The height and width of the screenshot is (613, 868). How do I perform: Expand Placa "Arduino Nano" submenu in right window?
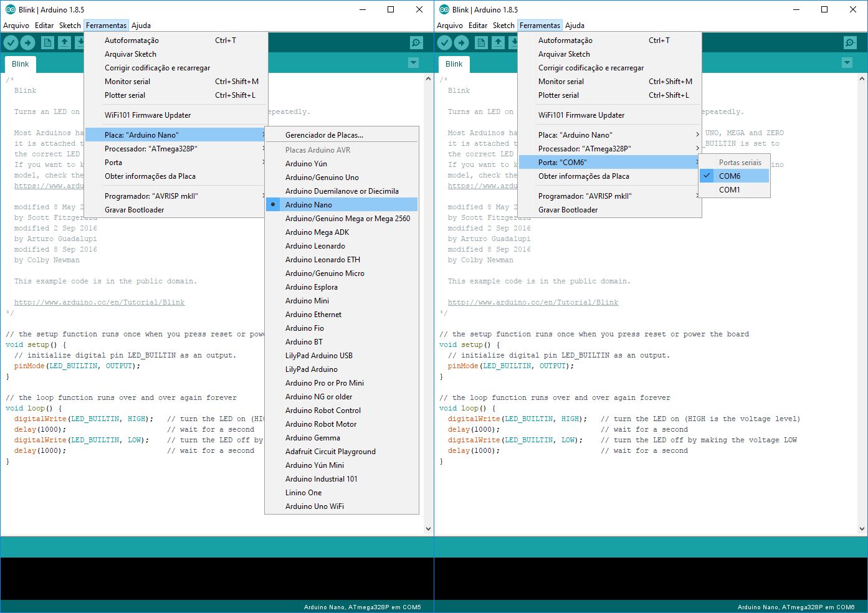[x=609, y=135]
